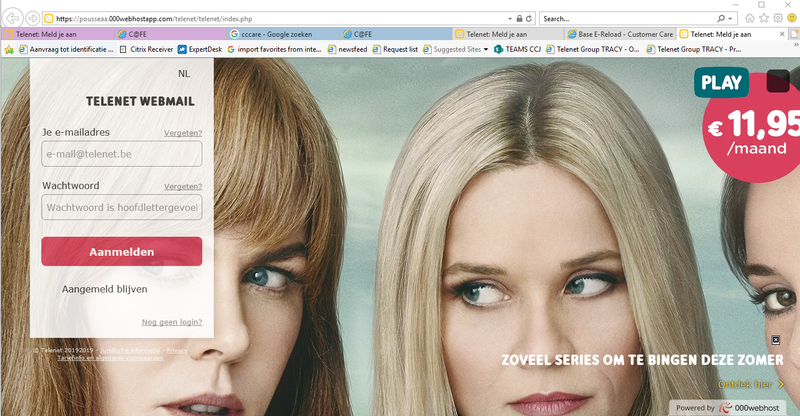Image resolution: width=800 pixels, height=416 pixels.
Task: Click the 000webhost logo banner
Action: point(733,408)
